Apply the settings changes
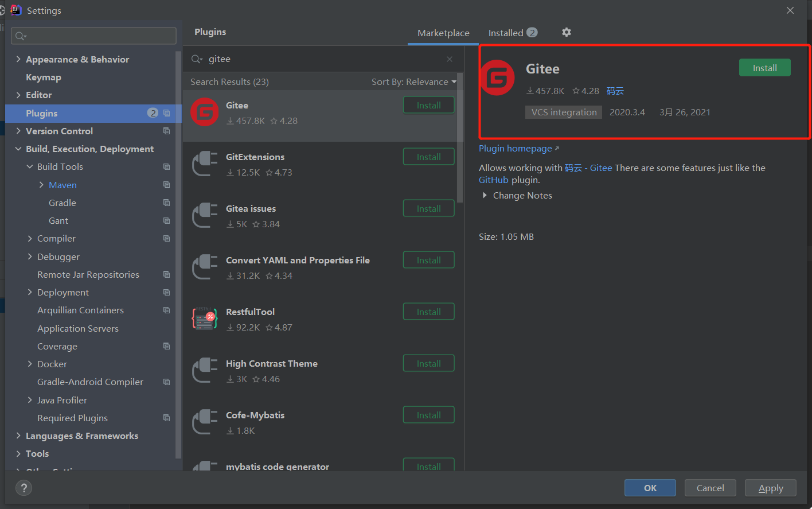This screenshot has height=509, width=812. 771,488
